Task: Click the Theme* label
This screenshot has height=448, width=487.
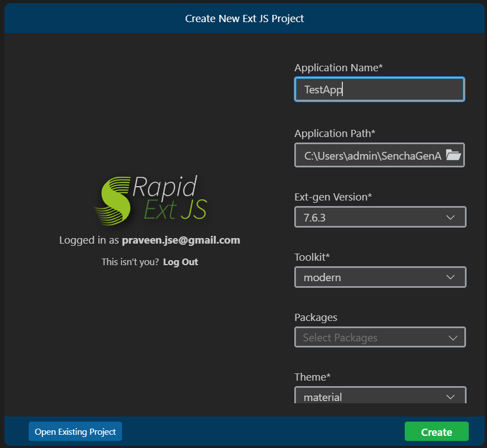Action: (x=313, y=377)
